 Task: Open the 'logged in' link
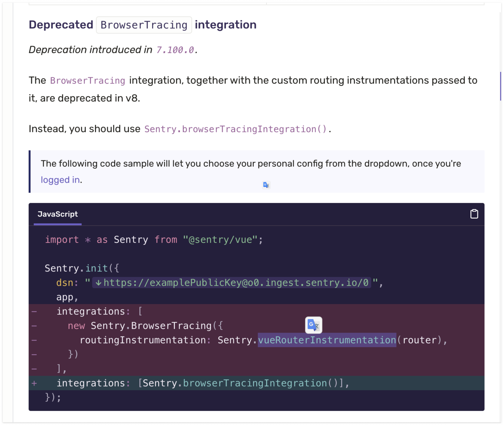pyautogui.click(x=60, y=180)
